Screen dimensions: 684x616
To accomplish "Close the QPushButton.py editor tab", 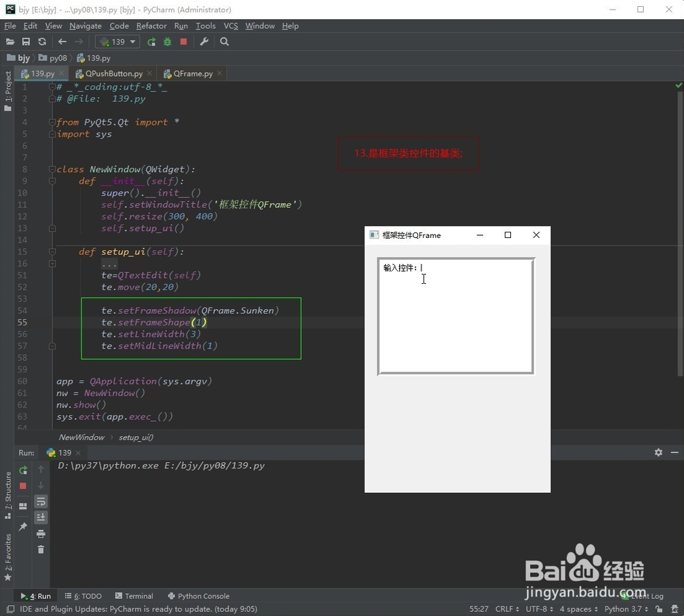I will (150, 74).
